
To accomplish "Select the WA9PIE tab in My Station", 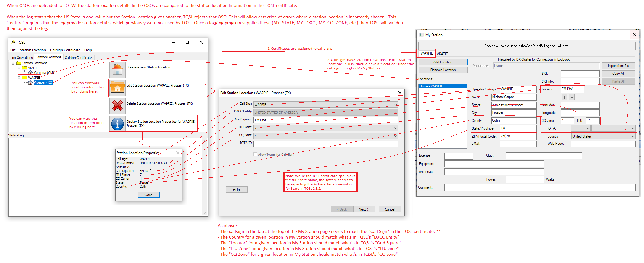I will click(x=427, y=53).
